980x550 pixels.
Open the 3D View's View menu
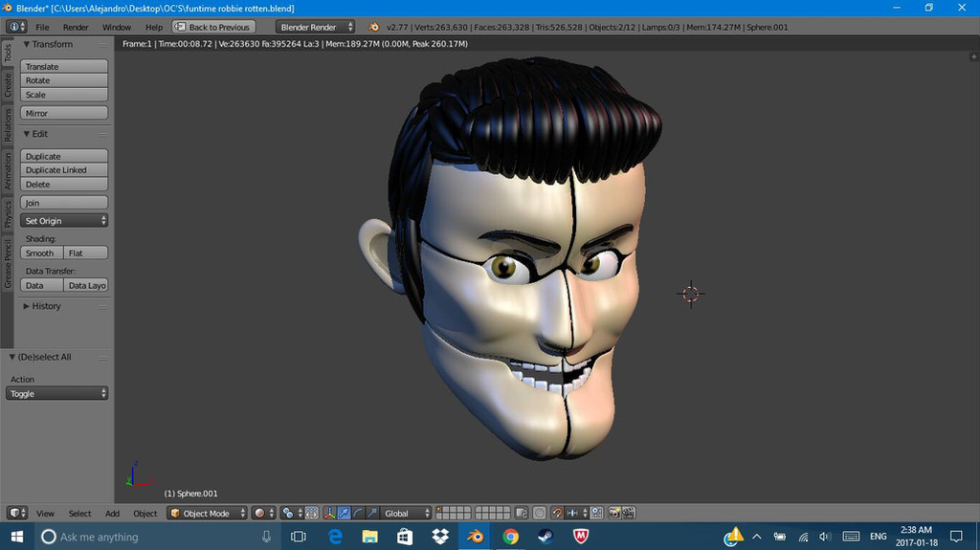45,513
